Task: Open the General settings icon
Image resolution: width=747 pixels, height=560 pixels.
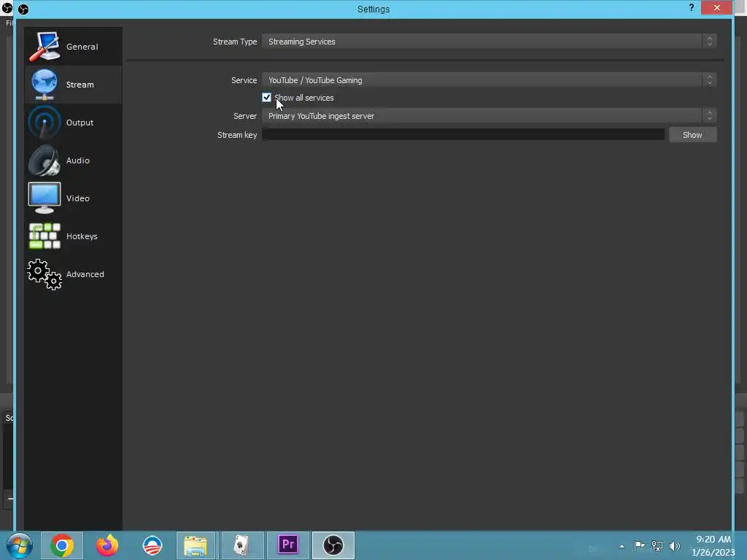Action: coord(44,46)
